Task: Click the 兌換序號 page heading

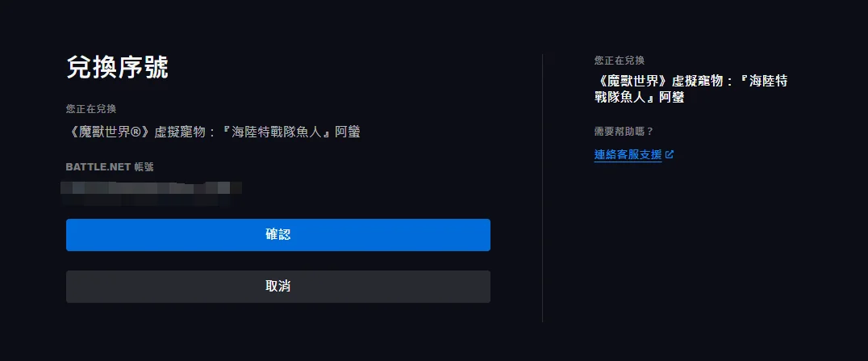Action: (x=117, y=68)
